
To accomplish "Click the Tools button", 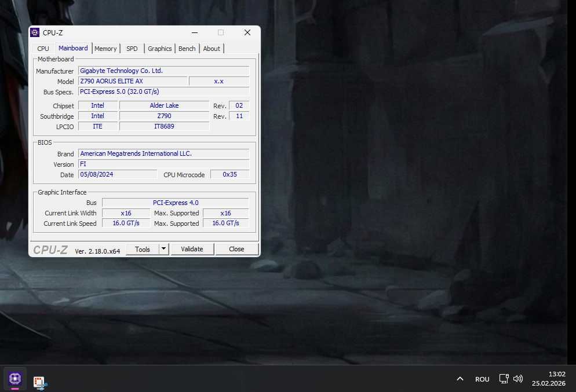I will 143,249.
